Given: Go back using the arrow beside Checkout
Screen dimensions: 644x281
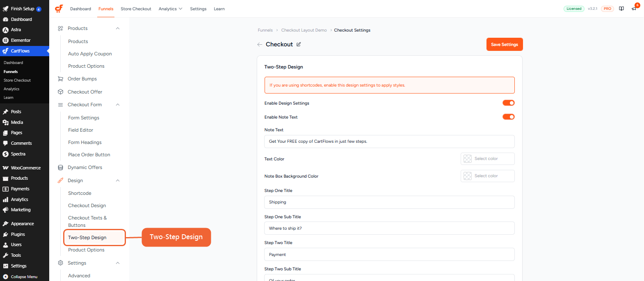Looking at the screenshot, I should point(260,44).
